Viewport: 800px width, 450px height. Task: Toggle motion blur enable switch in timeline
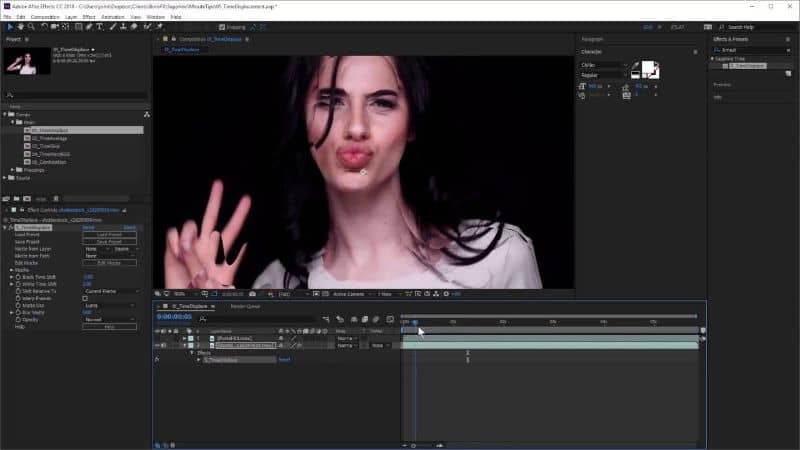pyautogui.click(x=376, y=319)
